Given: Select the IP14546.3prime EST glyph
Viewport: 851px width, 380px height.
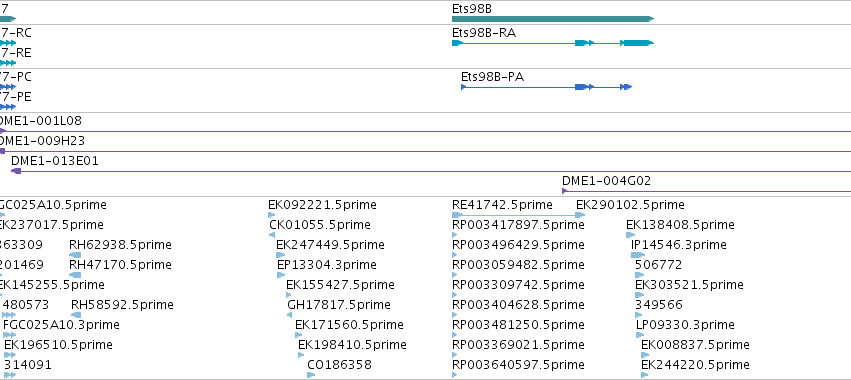Looking at the screenshot, I should click(638, 255).
